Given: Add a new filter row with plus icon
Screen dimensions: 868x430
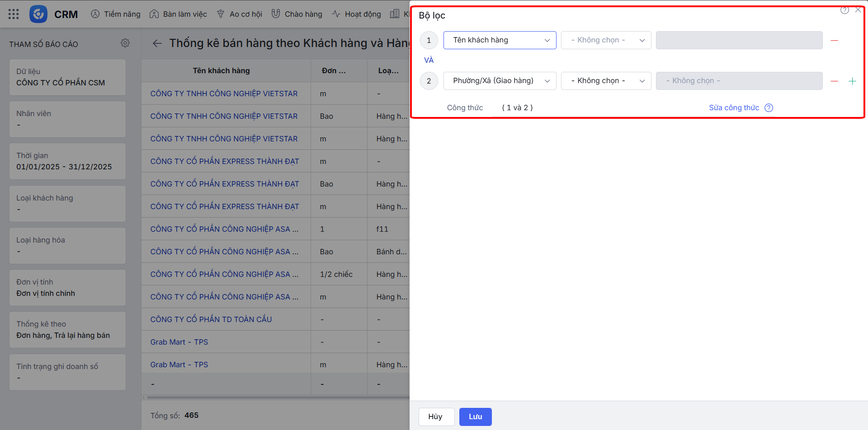Looking at the screenshot, I should (x=852, y=81).
